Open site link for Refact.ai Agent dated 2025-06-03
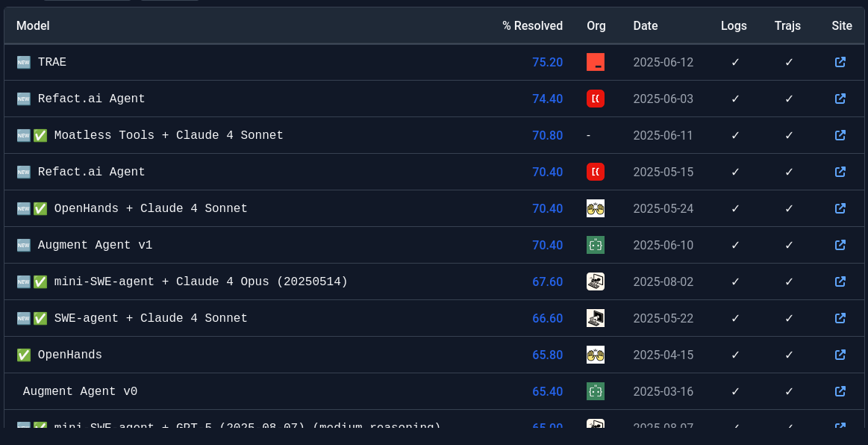 [x=840, y=99]
